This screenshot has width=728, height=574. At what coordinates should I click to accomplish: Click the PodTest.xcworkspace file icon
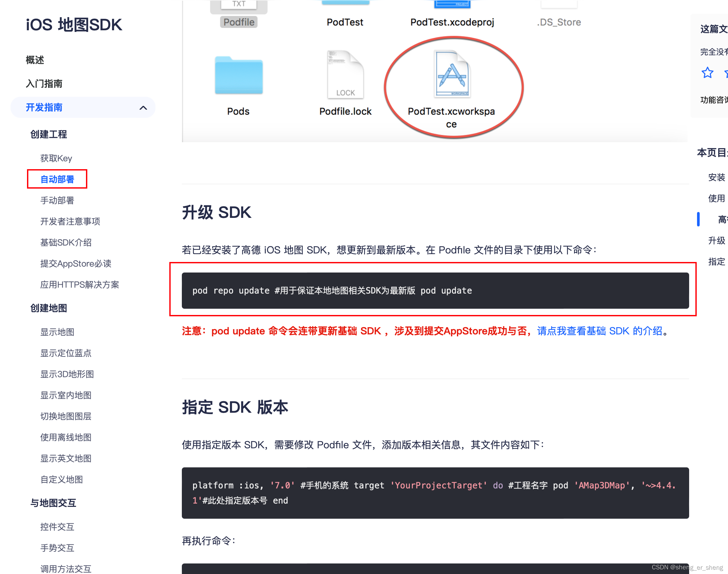pos(452,74)
